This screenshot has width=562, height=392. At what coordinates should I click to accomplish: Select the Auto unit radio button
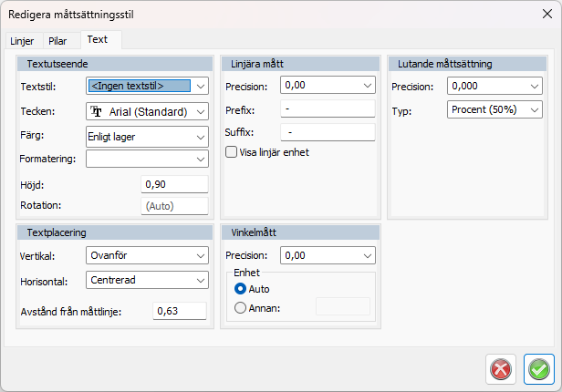click(241, 288)
